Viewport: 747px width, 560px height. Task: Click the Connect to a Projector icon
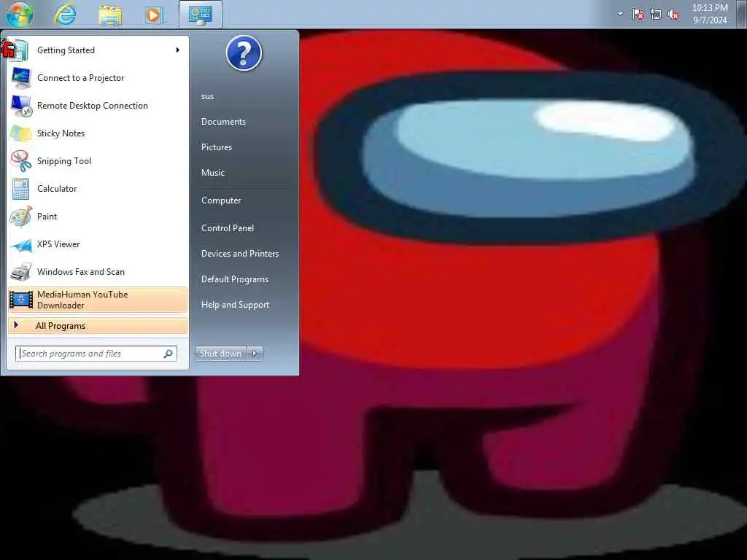point(21,78)
